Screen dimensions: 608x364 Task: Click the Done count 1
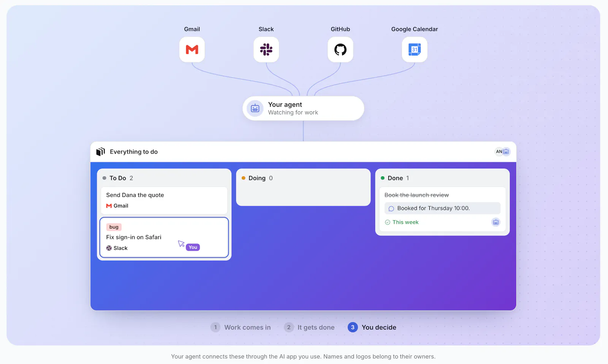(x=407, y=178)
